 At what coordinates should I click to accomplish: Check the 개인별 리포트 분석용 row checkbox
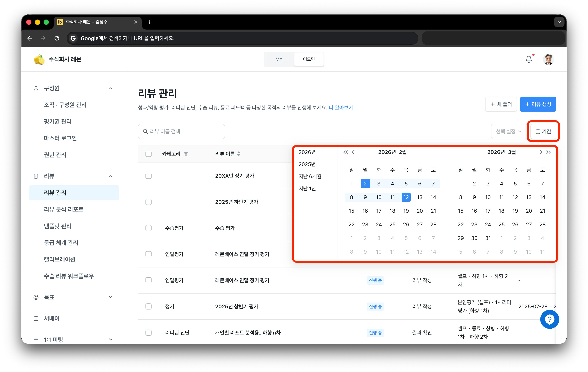click(x=149, y=332)
